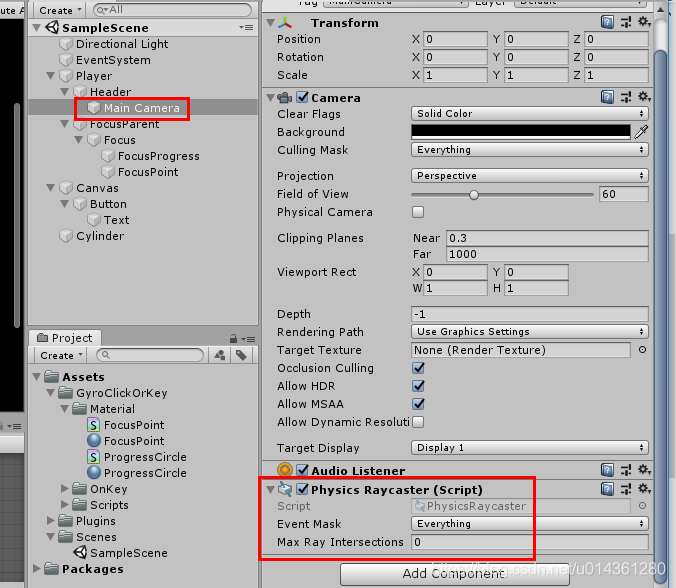Expand the OnKey folder
The height and width of the screenshot is (588, 676).
coord(64,488)
